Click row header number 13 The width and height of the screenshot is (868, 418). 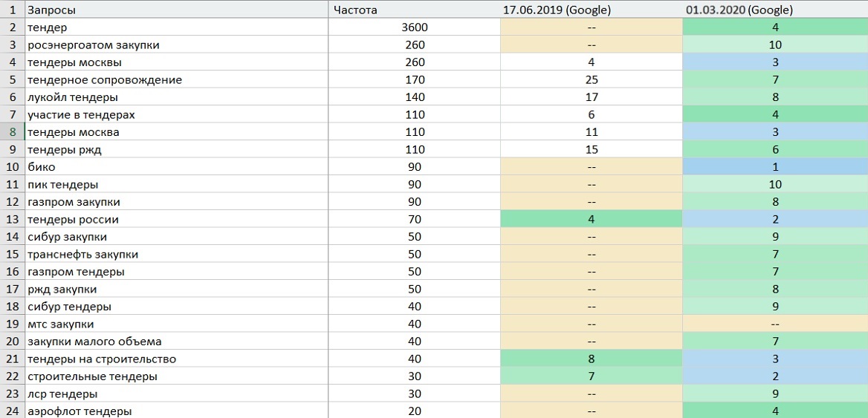[12, 219]
